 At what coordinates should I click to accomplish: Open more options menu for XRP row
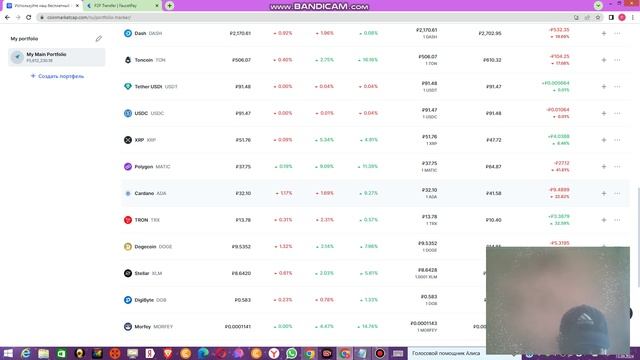tap(617, 140)
